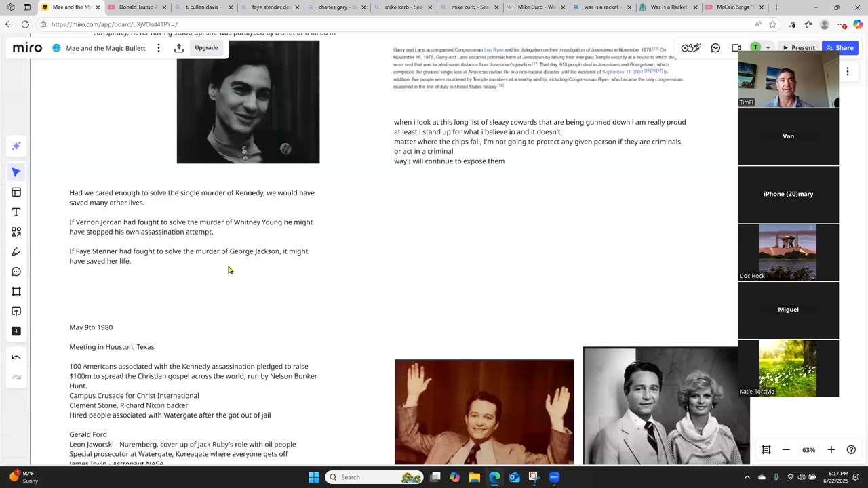Open the Leo Ryan link
Screen dimensions: 868x488
tap(493, 49)
